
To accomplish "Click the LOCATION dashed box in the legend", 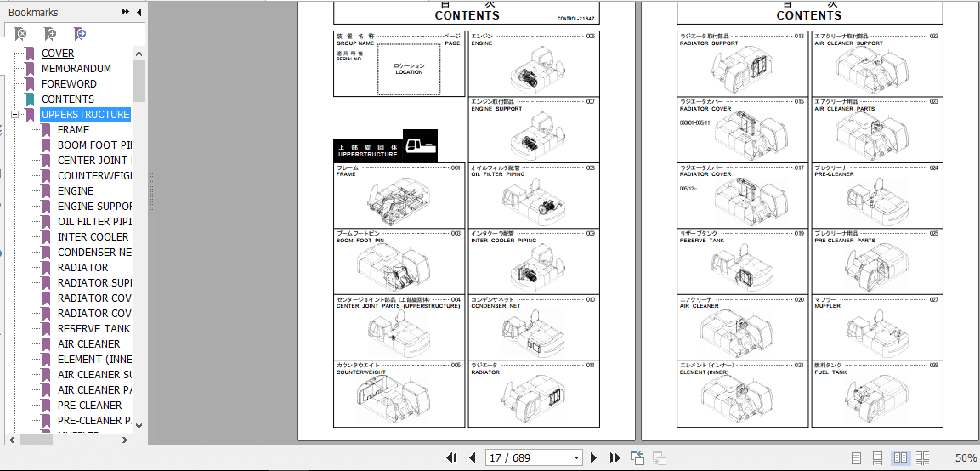I will tap(409, 70).
